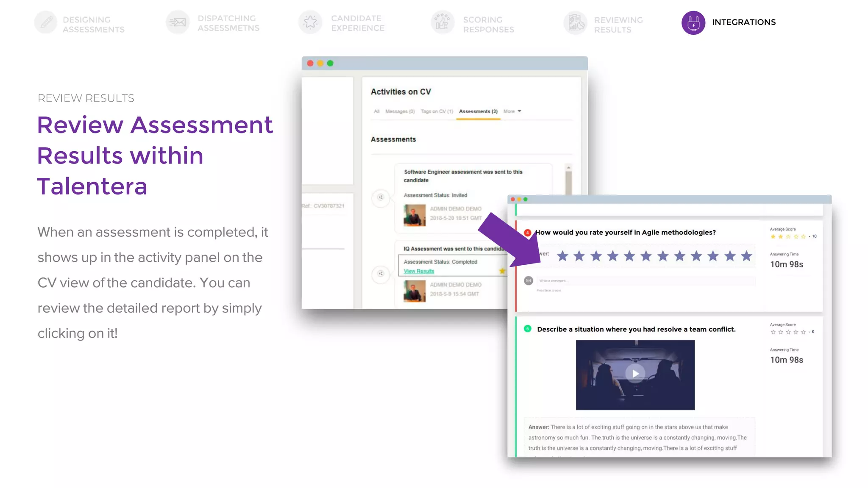Click the Dispatching Assessments envelope icon
This screenshot has width=868, height=488.
[178, 22]
